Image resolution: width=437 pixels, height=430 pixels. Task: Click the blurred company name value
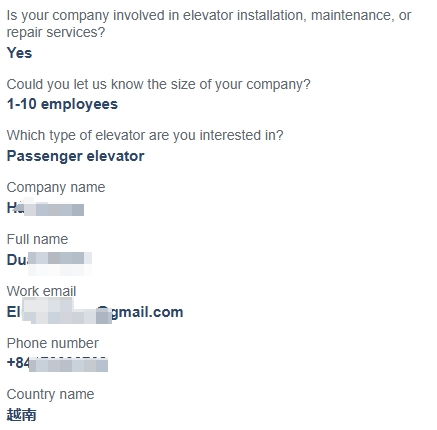45,208
